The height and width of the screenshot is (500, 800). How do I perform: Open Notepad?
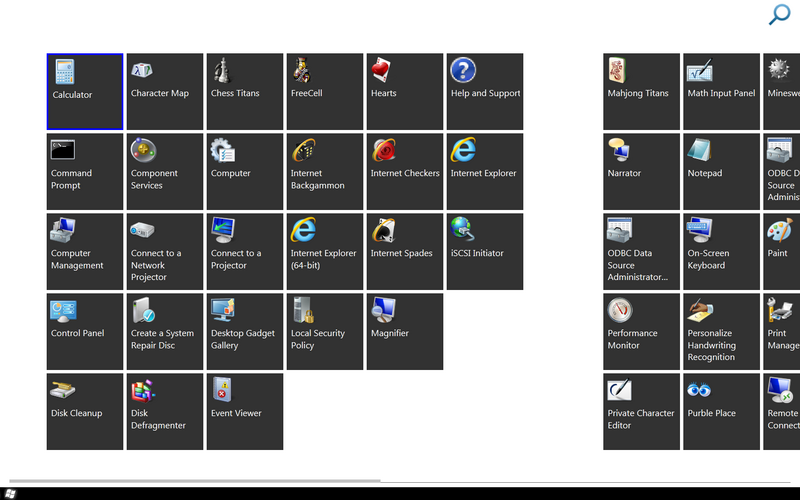coord(722,172)
